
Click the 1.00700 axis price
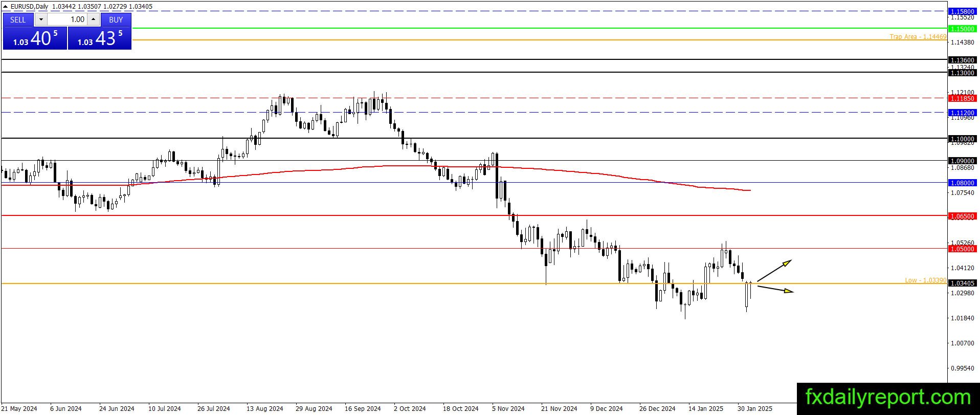[962, 343]
